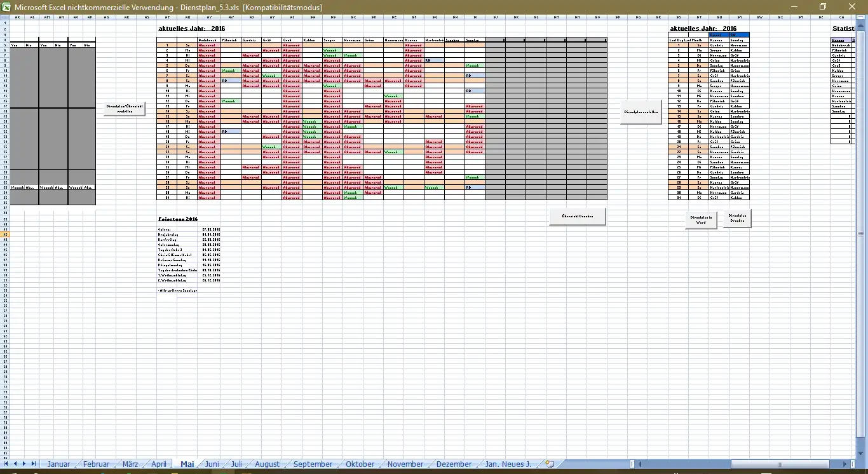Click the vertical scrollbar down arrow
The height and width of the screenshot is (474, 868).
coord(862,454)
